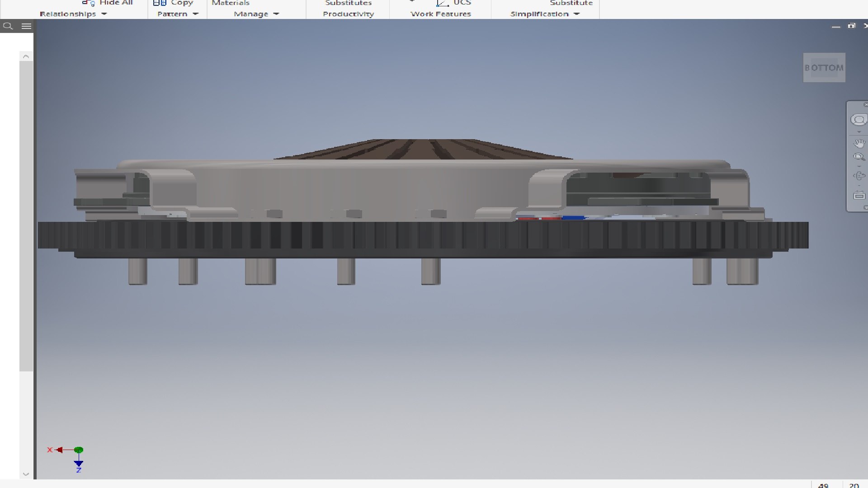
Task: Select the Zoom tool in navigation bar
Action: point(859,157)
